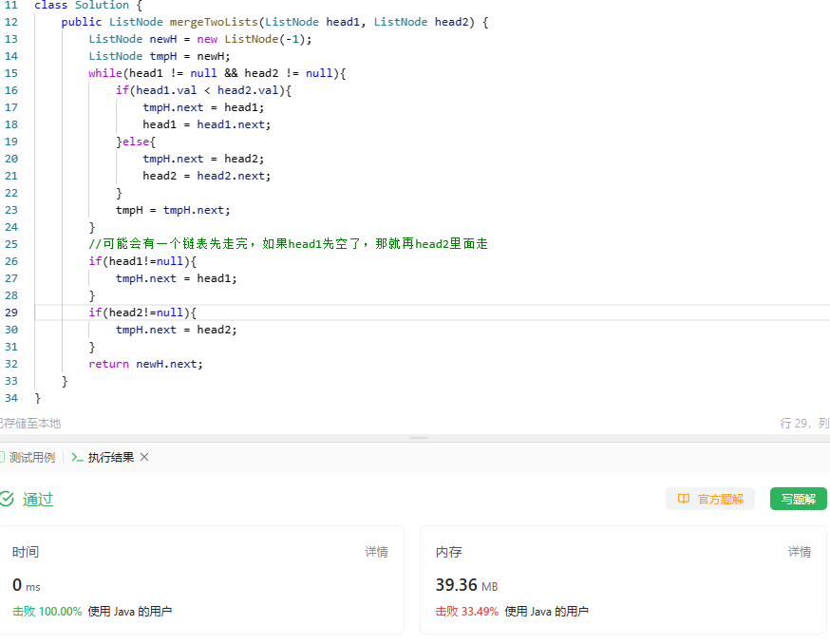Click the green 通过 checkmark icon

coord(7,499)
